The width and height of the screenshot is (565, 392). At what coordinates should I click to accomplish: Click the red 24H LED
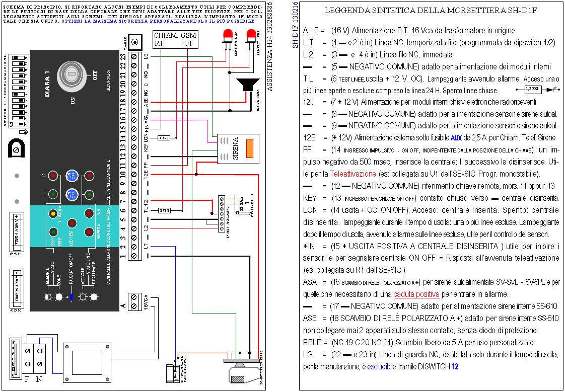[89, 213]
